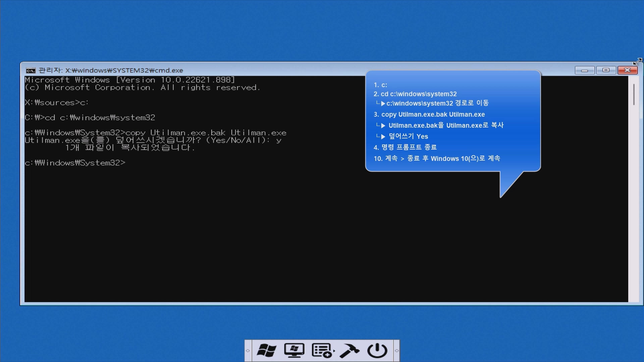Click the resize arrow icon at the window corner
The height and width of the screenshot is (362, 644).
click(637, 61)
